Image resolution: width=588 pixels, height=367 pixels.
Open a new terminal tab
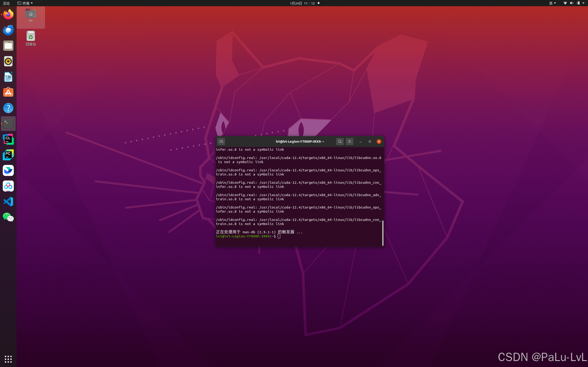[221, 142]
